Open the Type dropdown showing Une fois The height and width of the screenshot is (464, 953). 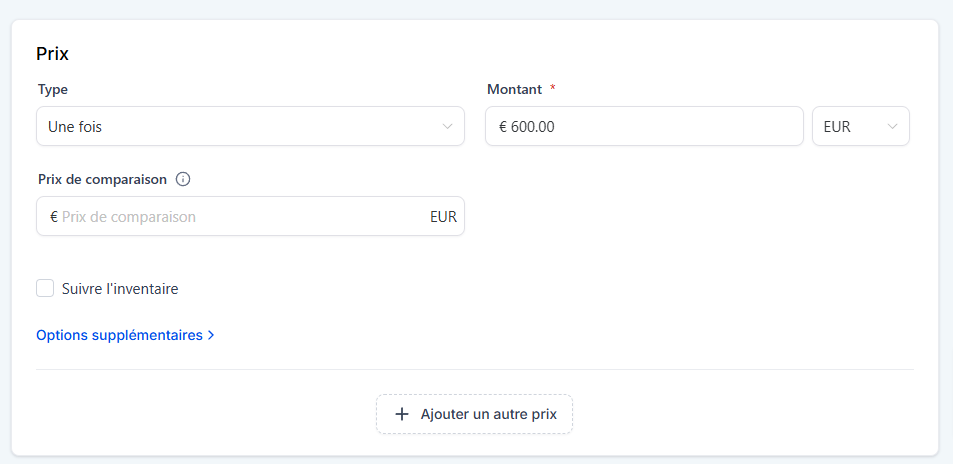tap(240, 127)
